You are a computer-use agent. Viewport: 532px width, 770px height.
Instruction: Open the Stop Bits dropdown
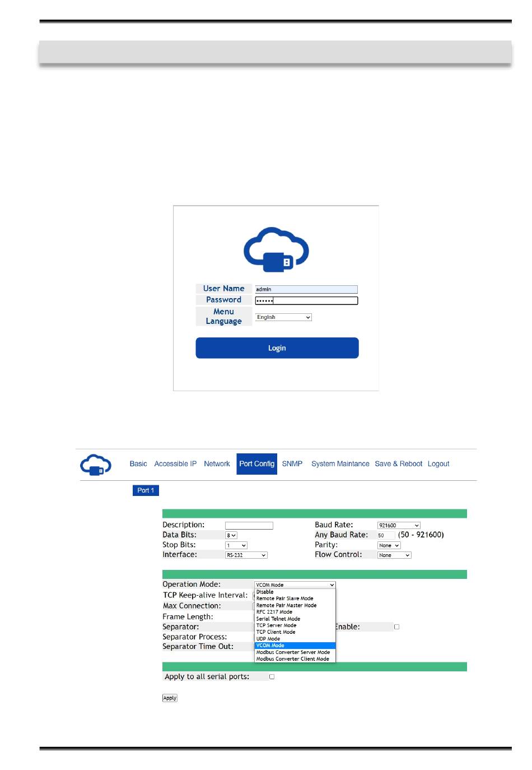point(236,545)
